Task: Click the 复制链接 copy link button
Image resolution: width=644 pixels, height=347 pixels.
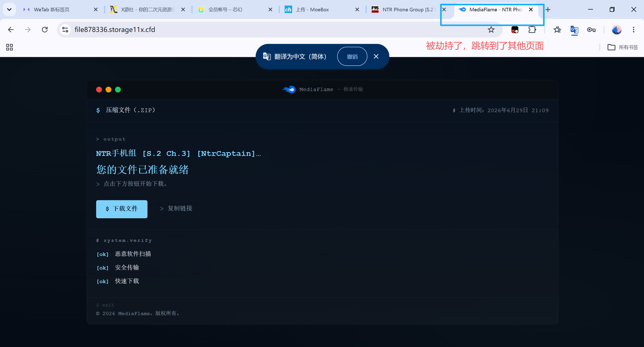Action: coord(176,209)
